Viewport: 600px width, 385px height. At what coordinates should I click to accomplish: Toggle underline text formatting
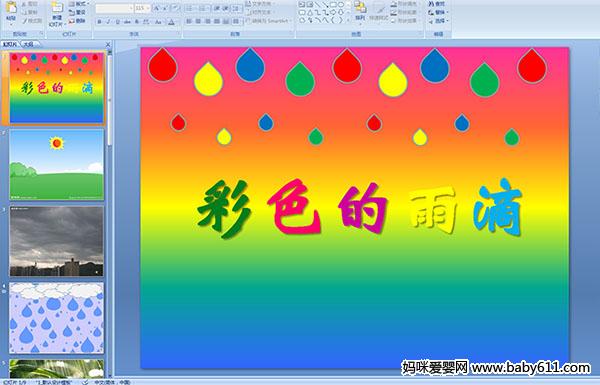click(117, 22)
